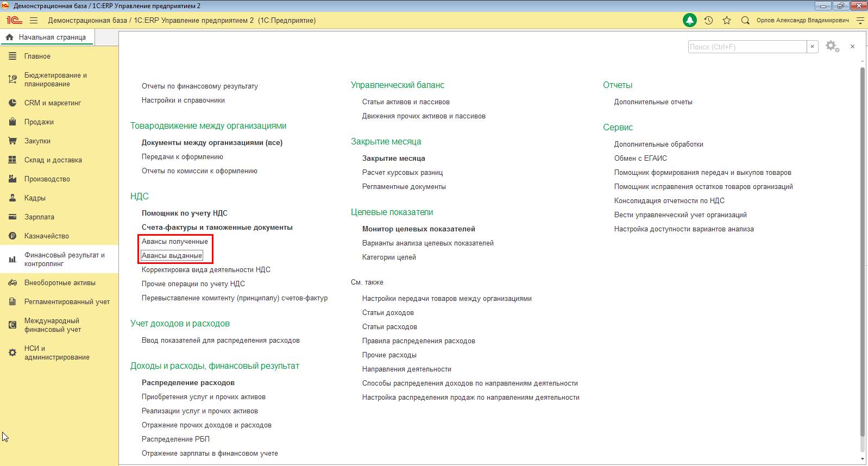Open the main menu hamburger icon

pyautogui.click(x=34, y=21)
